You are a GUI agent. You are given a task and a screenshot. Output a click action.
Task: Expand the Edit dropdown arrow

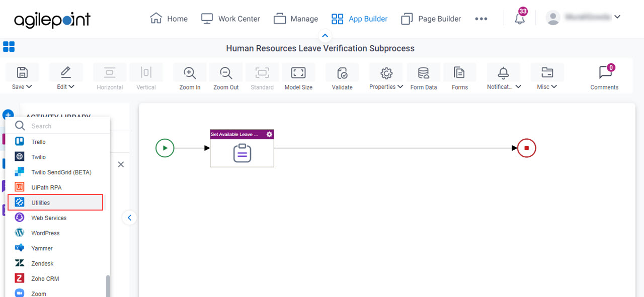click(71, 86)
